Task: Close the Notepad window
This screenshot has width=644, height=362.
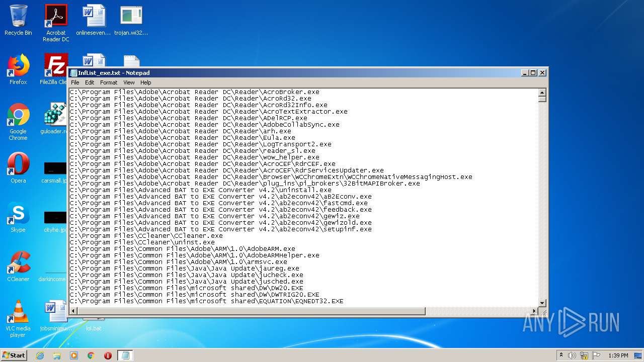Action: (x=542, y=73)
